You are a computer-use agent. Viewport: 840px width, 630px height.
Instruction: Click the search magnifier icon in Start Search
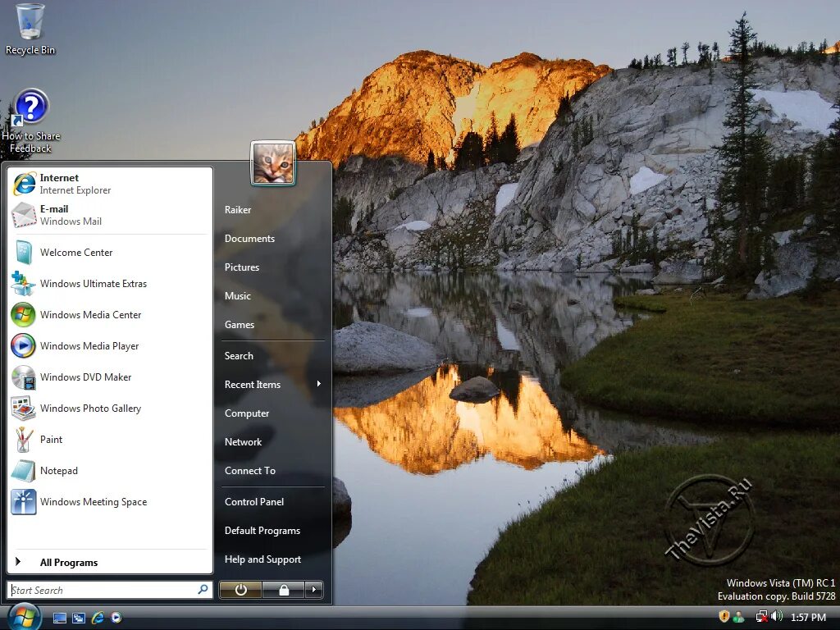tap(203, 589)
